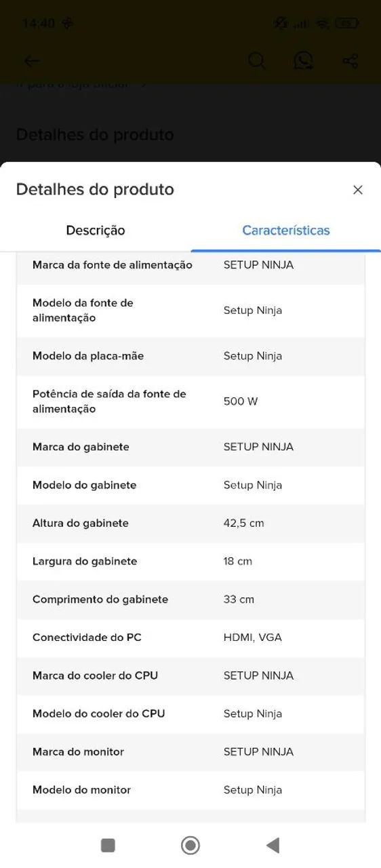This screenshot has height=868, width=381.
Task: Tap the Marca do monitor row
Action: [190, 751]
